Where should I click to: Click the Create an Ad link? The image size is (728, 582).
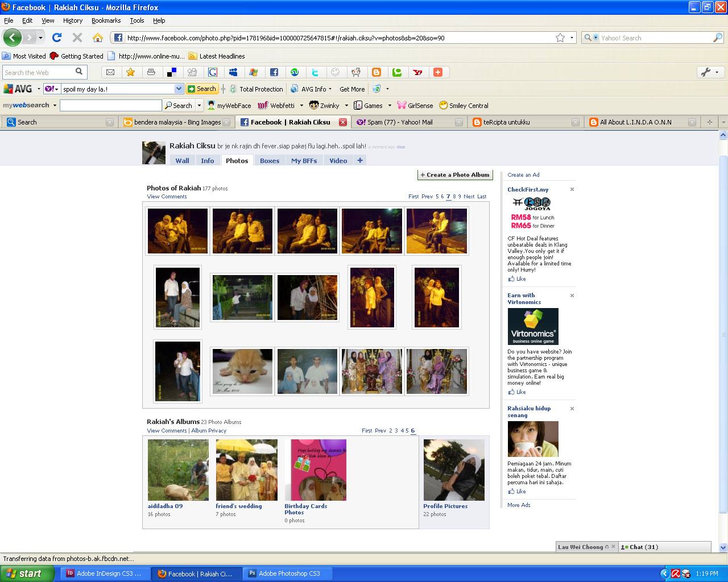point(524,175)
